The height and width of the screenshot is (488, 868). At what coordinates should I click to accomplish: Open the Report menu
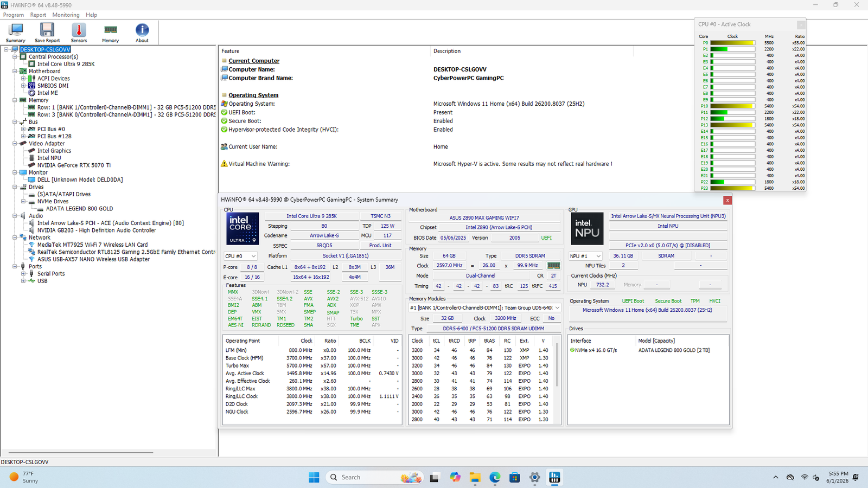[x=38, y=15]
